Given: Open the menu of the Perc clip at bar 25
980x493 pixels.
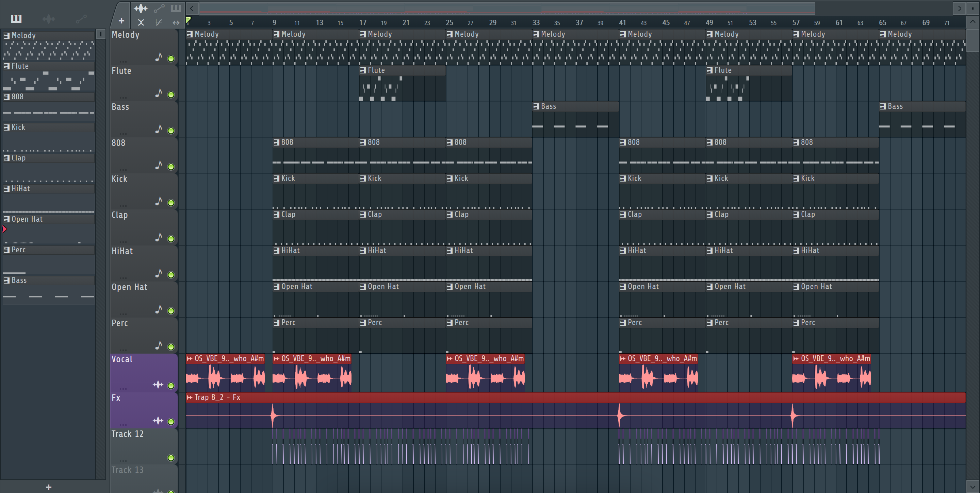Looking at the screenshot, I should click(x=450, y=323).
